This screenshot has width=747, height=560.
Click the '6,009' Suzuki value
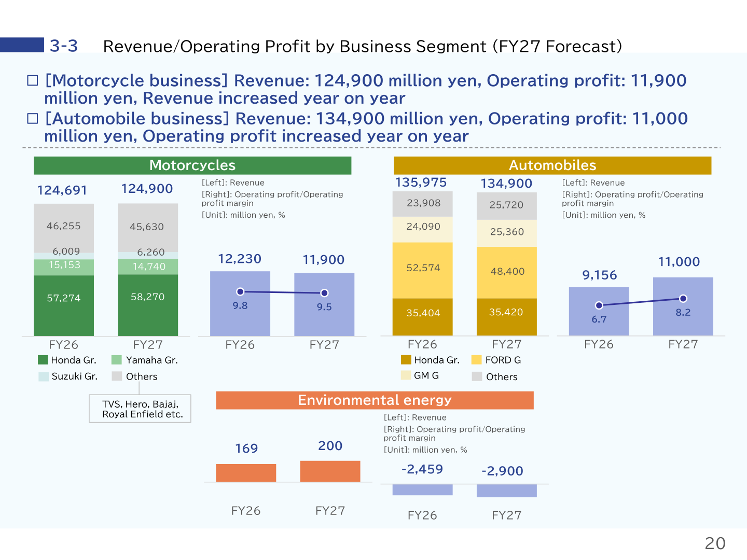(66, 251)
